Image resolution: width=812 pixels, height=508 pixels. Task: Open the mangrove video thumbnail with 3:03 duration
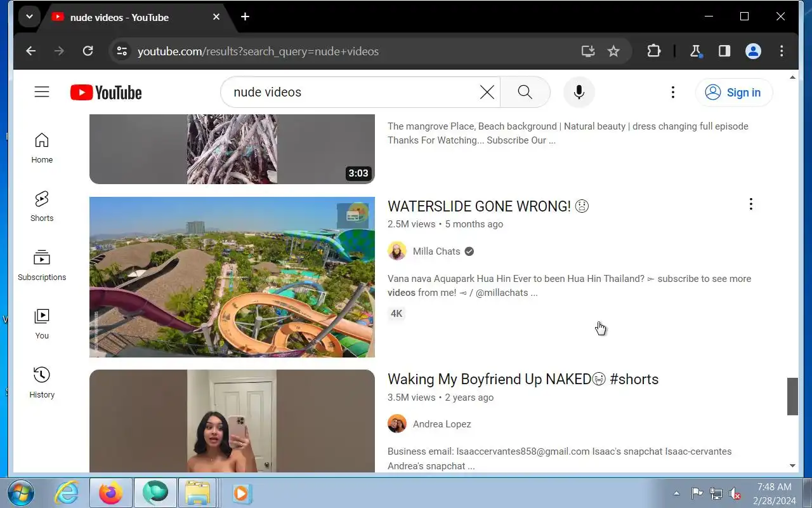[x=232, y=149]
